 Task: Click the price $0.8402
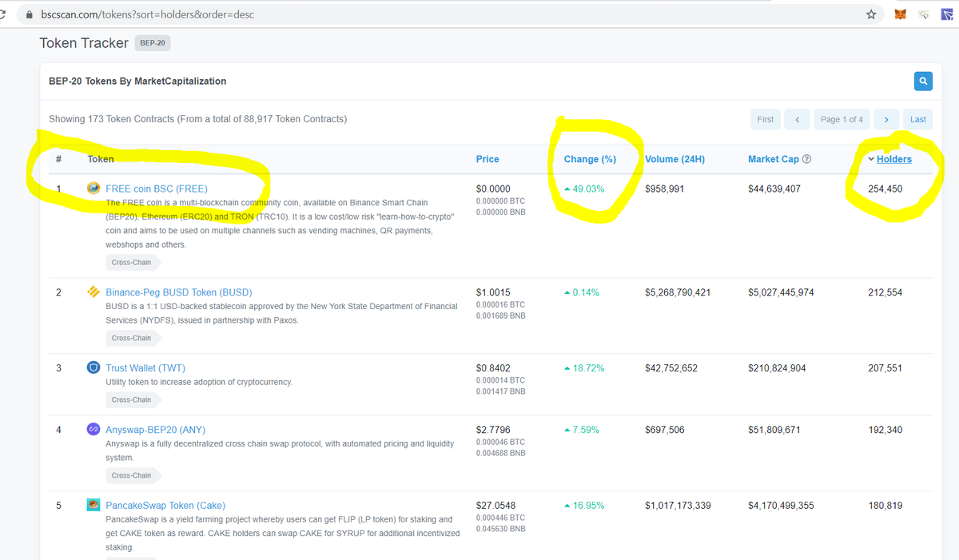click(x=493, y=368)
